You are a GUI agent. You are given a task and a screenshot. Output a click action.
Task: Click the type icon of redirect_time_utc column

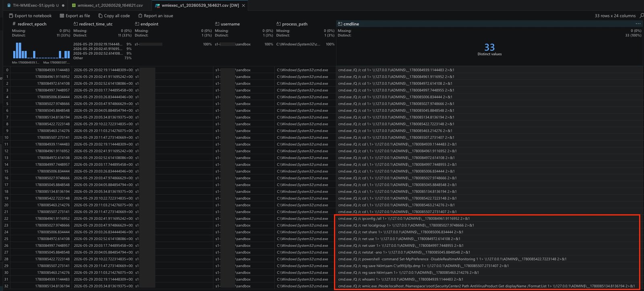[x=76, y=24]
